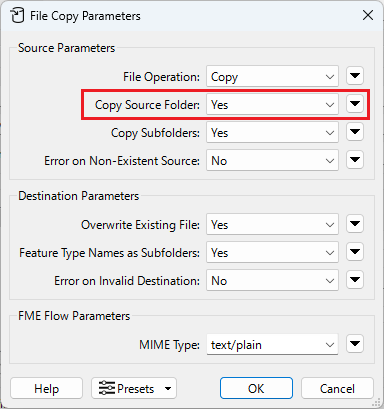The image size is (384, 409).
Task: Open the arrow menu beside Copy Subfolders
Action: point(355,132)
